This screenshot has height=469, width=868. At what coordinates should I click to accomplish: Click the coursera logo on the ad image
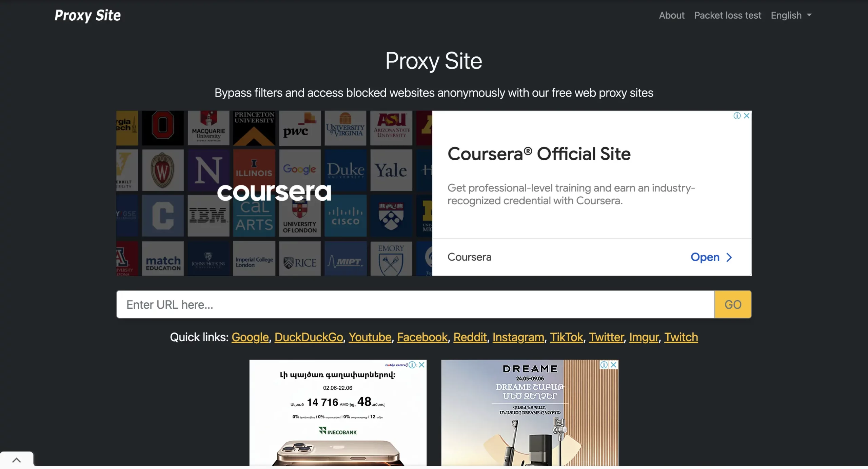pos(274,192)
